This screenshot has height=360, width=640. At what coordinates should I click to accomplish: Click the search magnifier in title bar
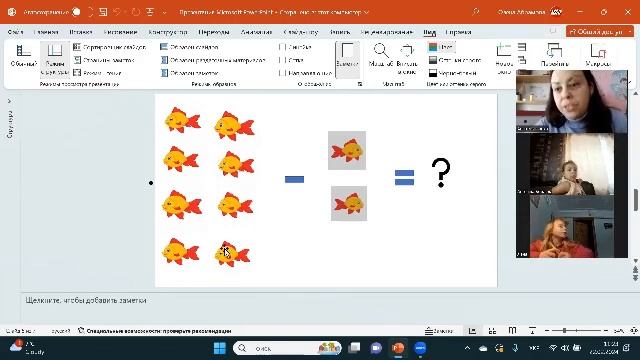(476, 12)
